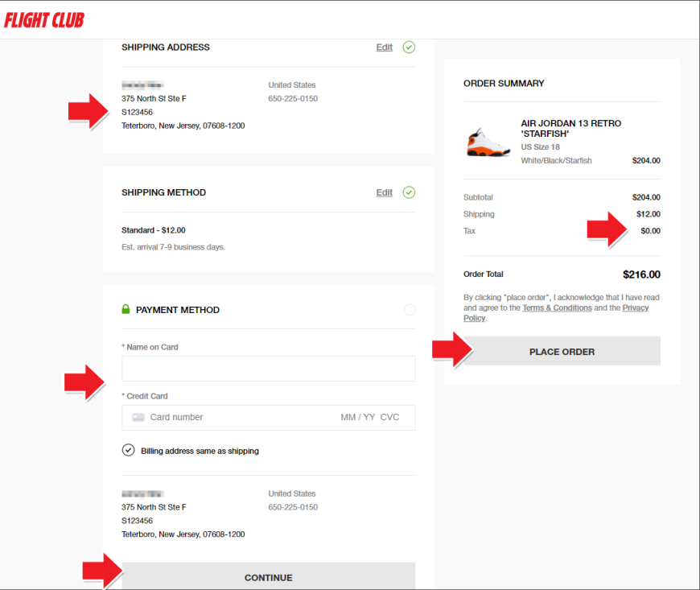Click the green lock icon by Payment Method
This screenshot has height=590, width=700.
[126, 309]
